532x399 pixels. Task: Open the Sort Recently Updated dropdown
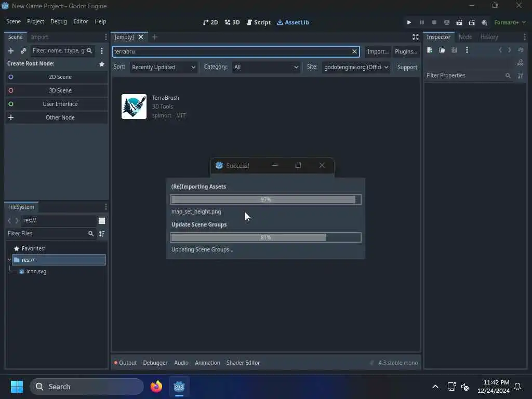164,67
